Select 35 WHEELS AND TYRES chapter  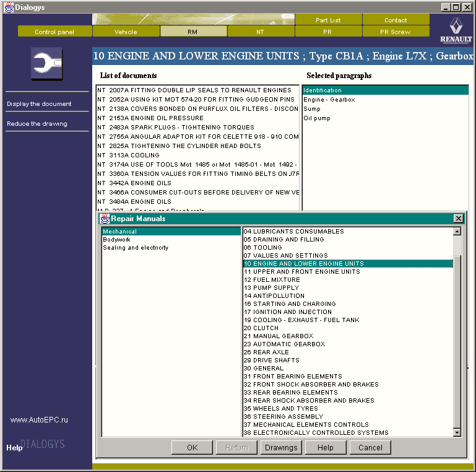348,409
